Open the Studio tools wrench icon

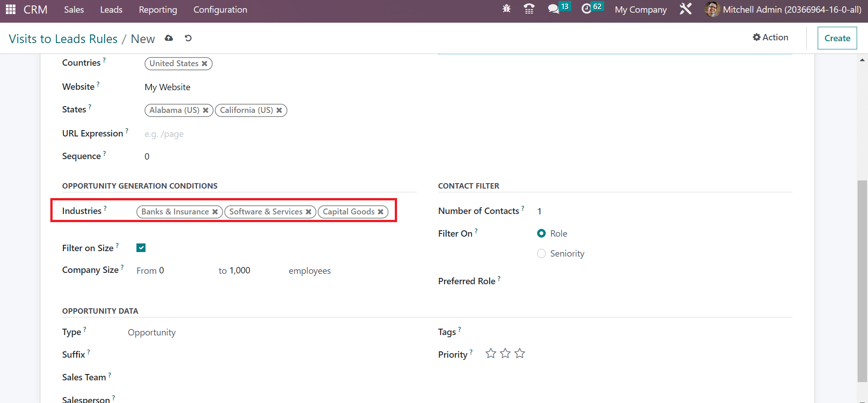point(686,9)
